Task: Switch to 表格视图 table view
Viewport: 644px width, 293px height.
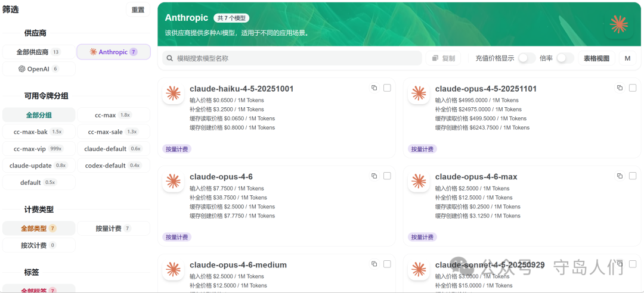Action: point(597,58)
